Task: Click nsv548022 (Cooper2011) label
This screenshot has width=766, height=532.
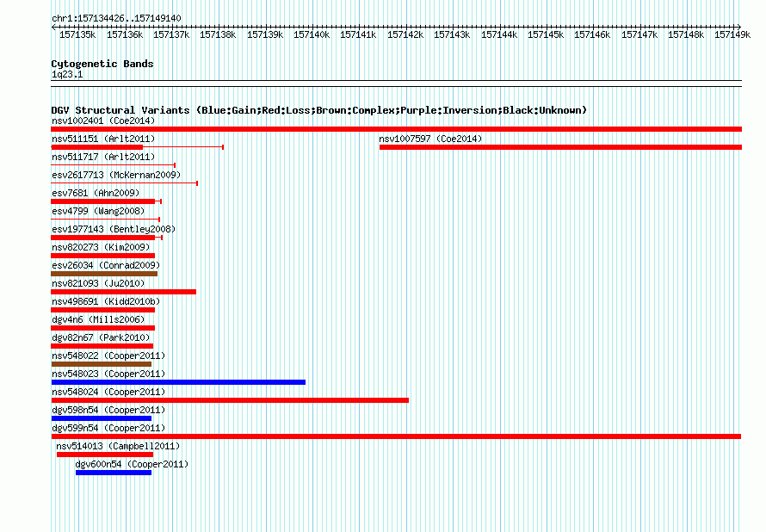Action: (108, 356)
